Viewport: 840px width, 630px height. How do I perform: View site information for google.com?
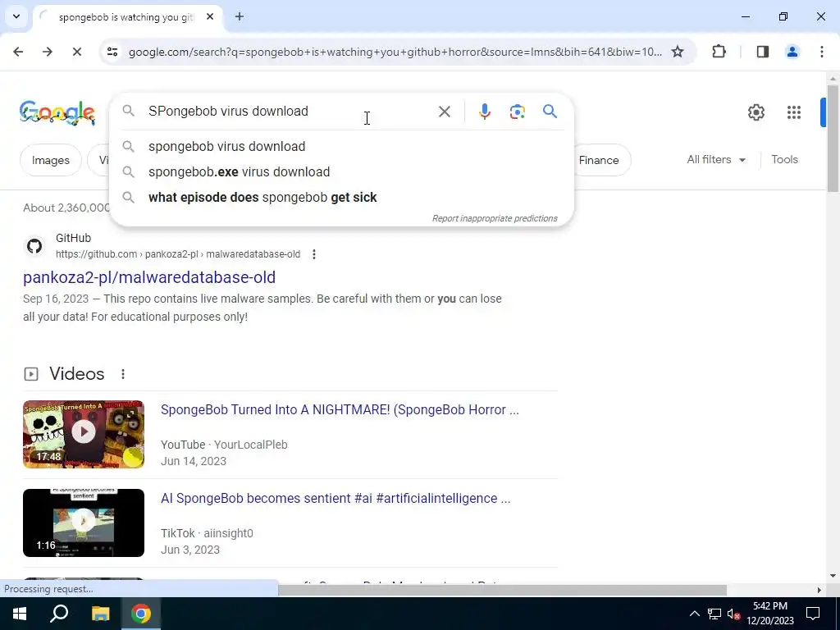pyautogui.click(x=112, y=52)
